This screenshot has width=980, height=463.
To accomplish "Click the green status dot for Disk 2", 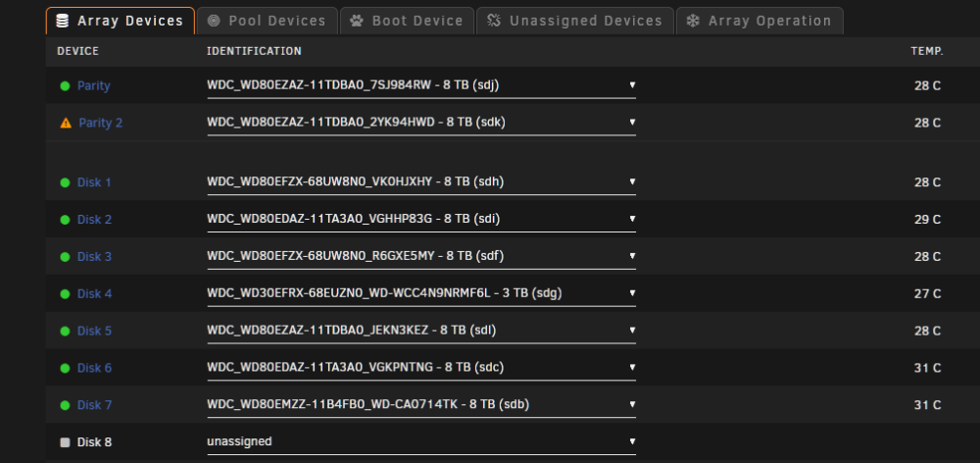I will coord(65,220).
